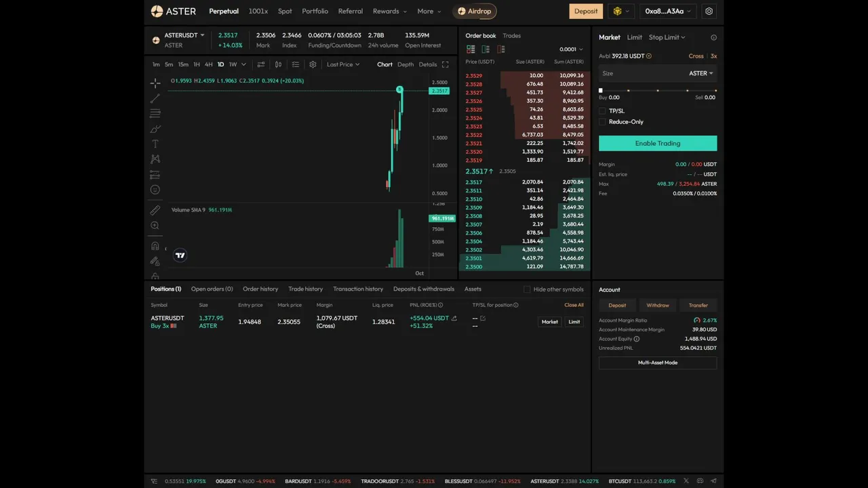The width and height of the screenshot is (868, 488).
Task: Activate the chart zoom-in tool
Action: coord(155,226)
